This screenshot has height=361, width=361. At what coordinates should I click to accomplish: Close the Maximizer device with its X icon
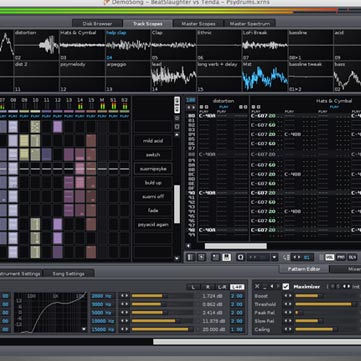pyautogui.click(x=257, y=286)
